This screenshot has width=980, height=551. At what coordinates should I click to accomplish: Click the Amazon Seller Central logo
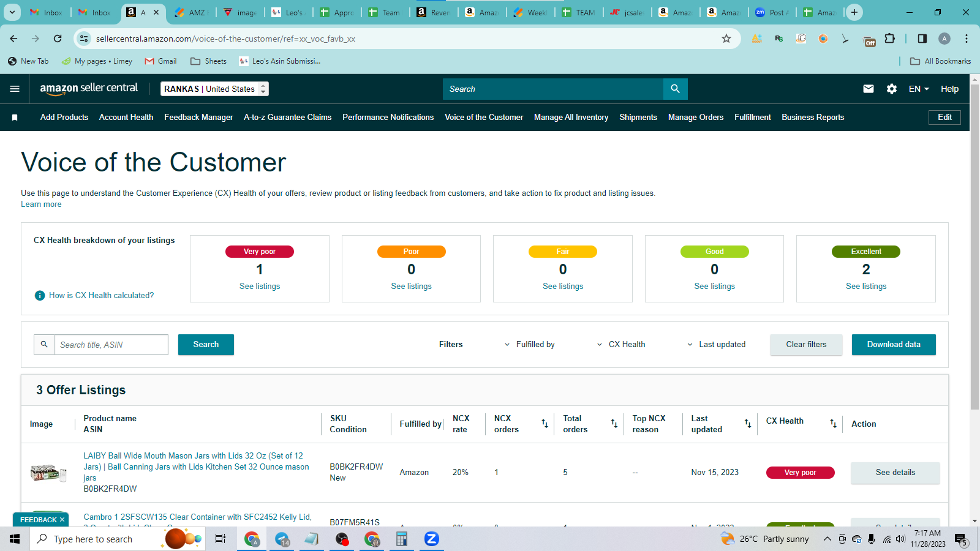click(89, 88)
